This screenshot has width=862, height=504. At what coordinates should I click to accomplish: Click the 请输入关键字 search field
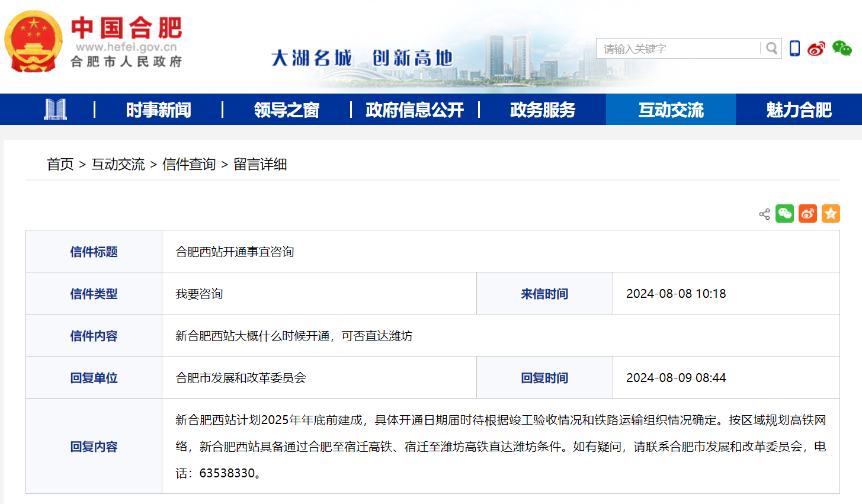coord(679,49)
